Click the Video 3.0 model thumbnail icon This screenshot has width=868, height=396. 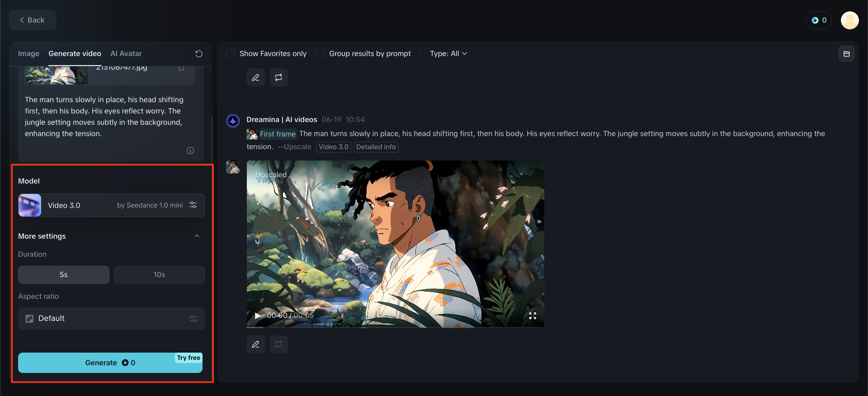30,205
